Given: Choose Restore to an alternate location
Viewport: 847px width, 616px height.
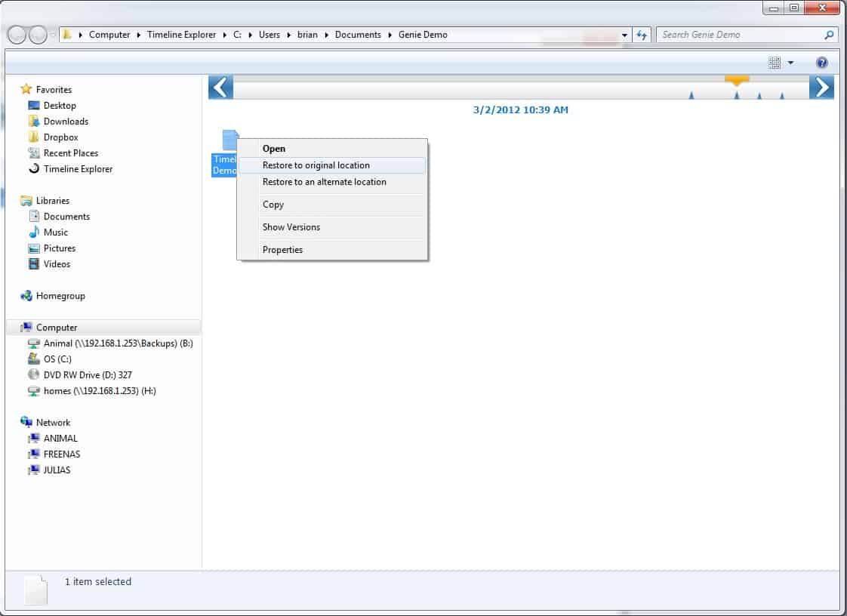Looking at the screenshot, I should click(x=331, y=182).
